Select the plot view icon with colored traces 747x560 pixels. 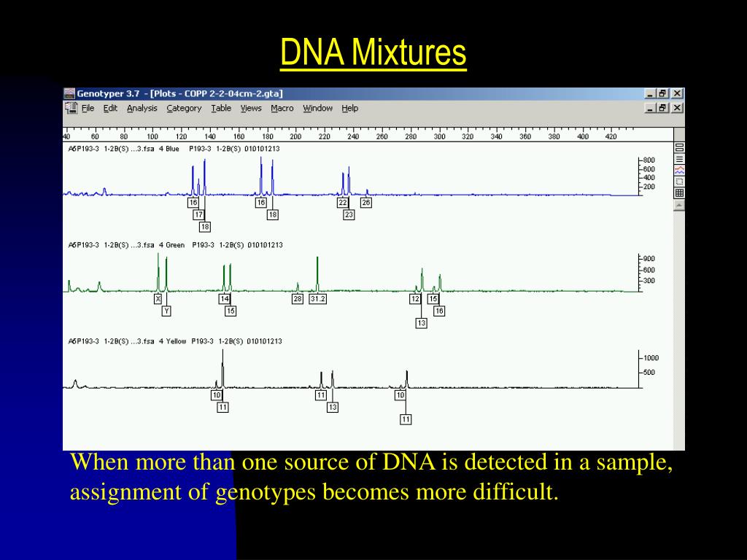point(679,170)
